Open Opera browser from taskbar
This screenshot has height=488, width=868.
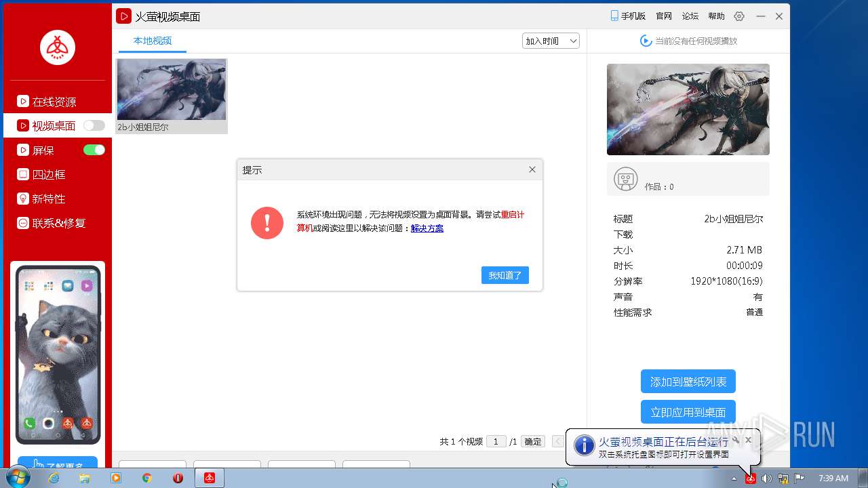click(x=178, y=478)
